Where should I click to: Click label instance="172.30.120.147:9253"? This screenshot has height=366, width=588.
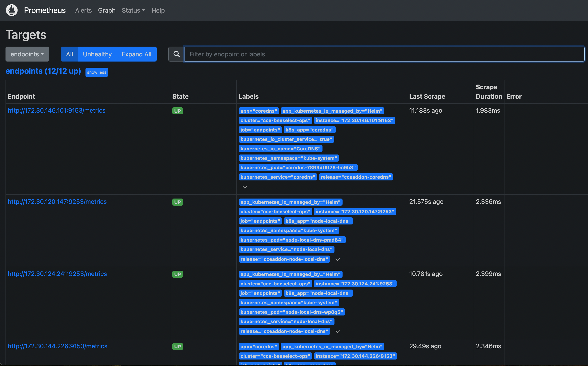(x=355, y=212)
